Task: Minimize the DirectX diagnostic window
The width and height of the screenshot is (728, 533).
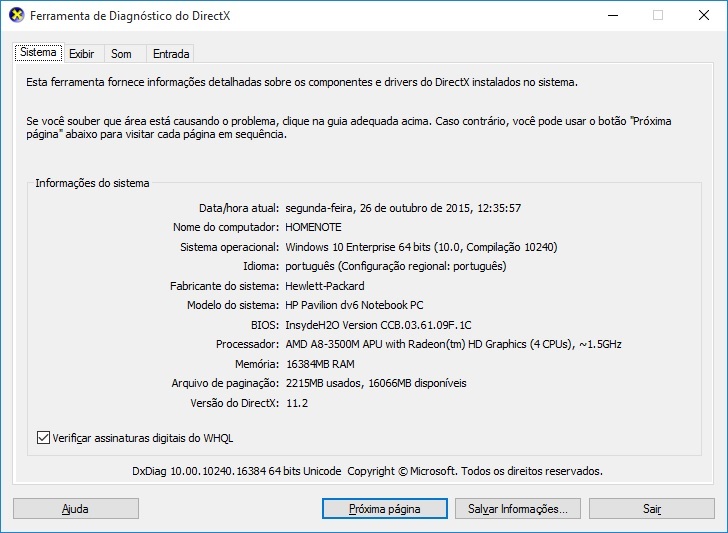Action: tap(613, 15)
